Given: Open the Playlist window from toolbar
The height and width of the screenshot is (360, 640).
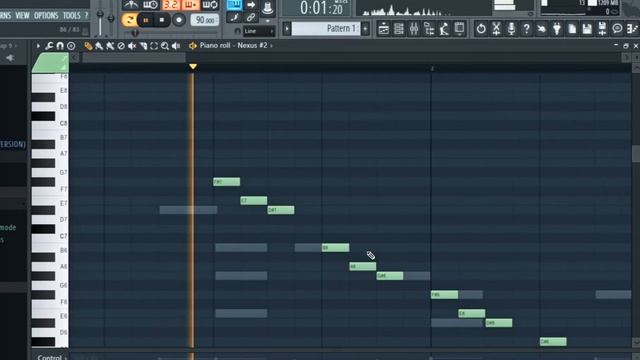Looking at the screenshot, I should (x=383, y=29).
